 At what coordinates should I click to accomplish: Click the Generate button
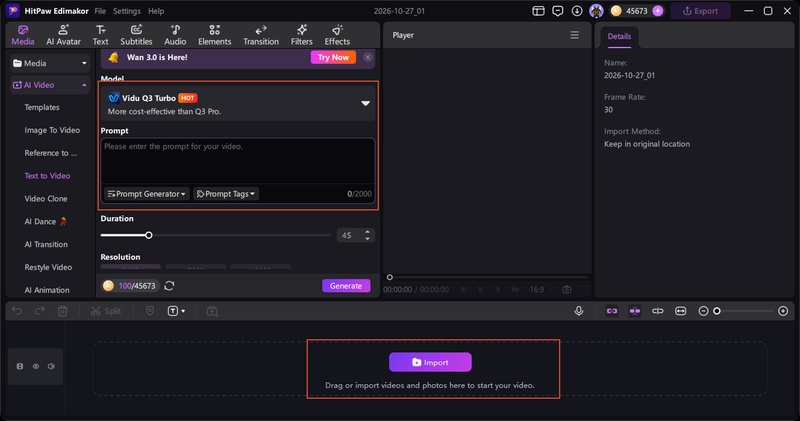pos(346,286)
